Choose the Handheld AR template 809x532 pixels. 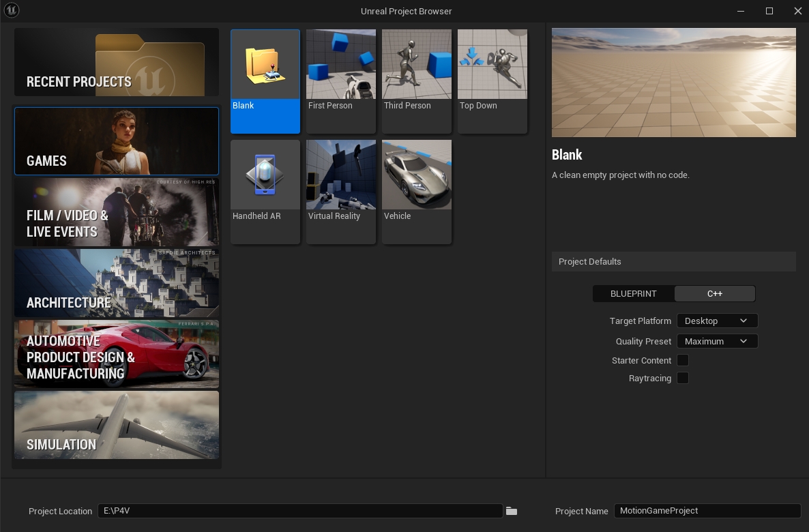[265, 191]
